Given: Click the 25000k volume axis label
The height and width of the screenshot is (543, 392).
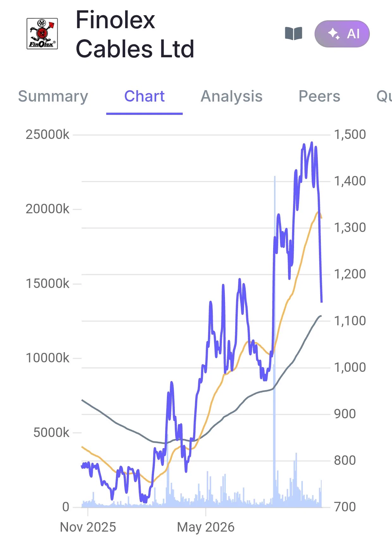Looking at the screenshot, I should tap(47, 134).
